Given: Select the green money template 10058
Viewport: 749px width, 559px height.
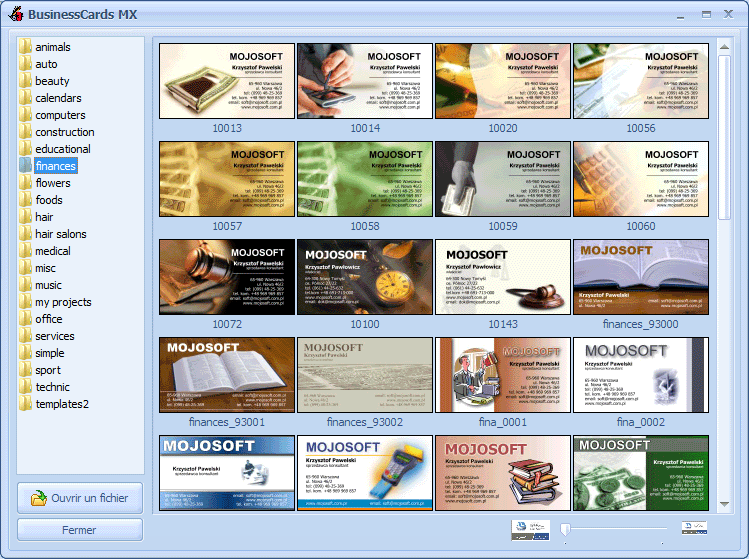Looking at the screenshot, I should click(365, 179).
